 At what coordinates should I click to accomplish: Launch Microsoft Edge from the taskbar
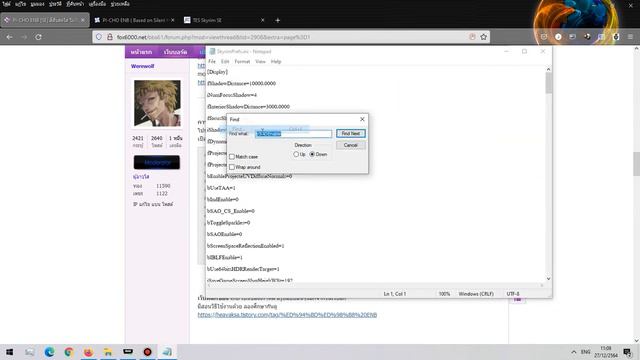click(49, 352)
